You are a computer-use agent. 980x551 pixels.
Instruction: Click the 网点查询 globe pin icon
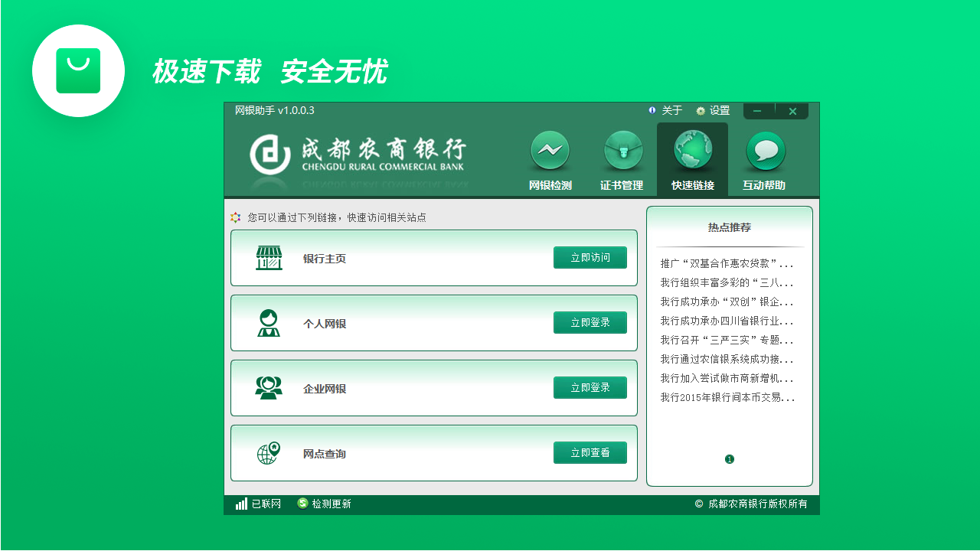tap(268, 452)
